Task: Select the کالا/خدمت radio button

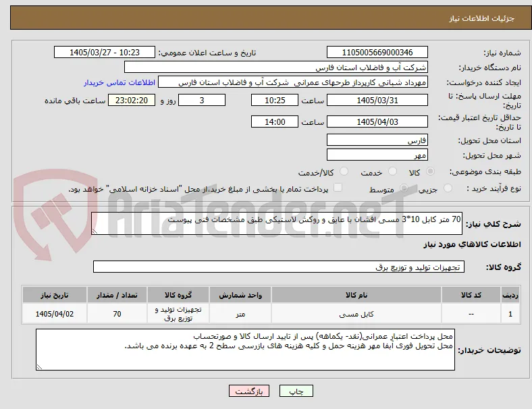Action: pos(344,171)
